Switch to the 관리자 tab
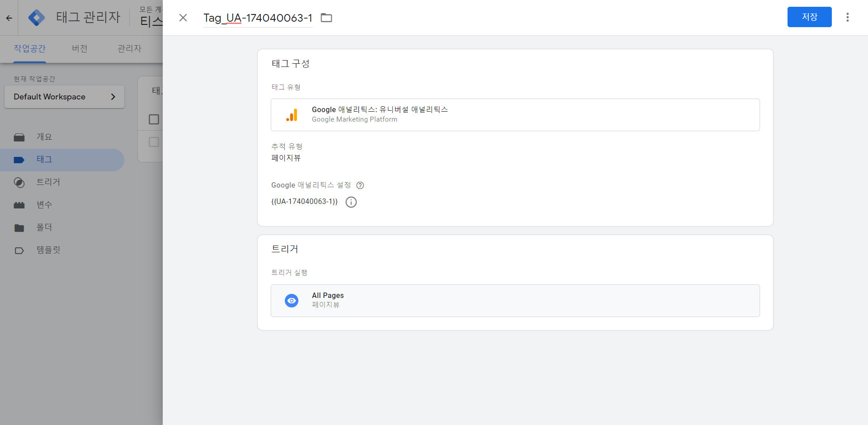 [130, 48]
